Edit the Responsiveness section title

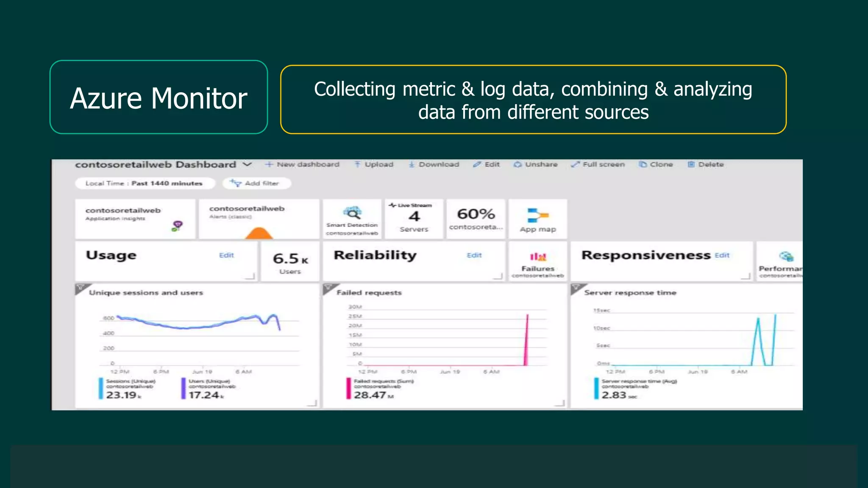tap(722, 255)
